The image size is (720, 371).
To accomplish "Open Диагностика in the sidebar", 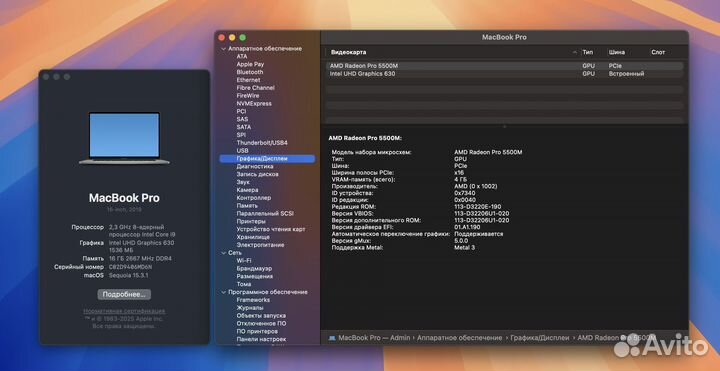I will [x=255, y=166].
